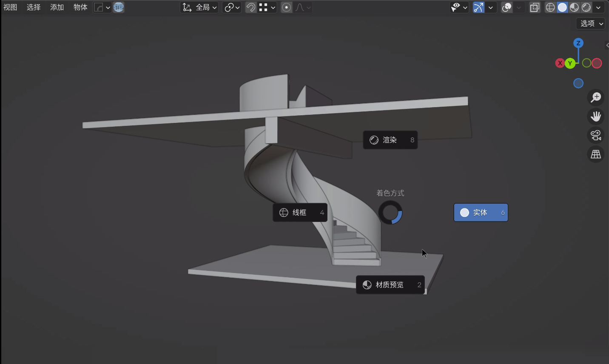Toggle proportional editing circle button
The image size is (609, 364).
[287, 7]
